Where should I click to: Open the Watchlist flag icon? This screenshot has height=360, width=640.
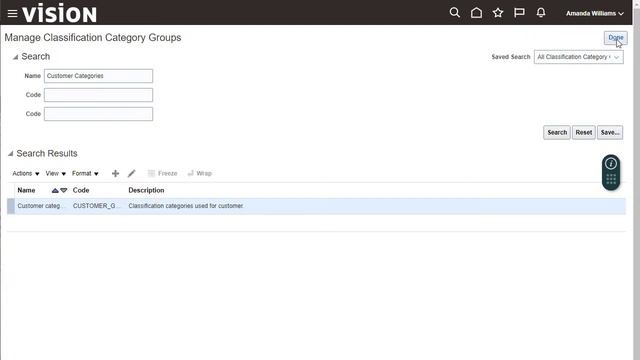[x=519, y=13]
